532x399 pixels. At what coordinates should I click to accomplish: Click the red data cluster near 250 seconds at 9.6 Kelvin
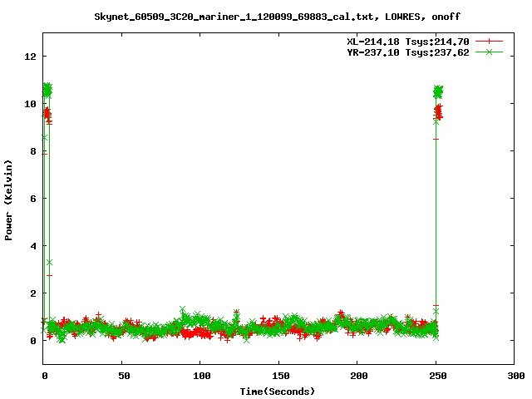point(438,111)
